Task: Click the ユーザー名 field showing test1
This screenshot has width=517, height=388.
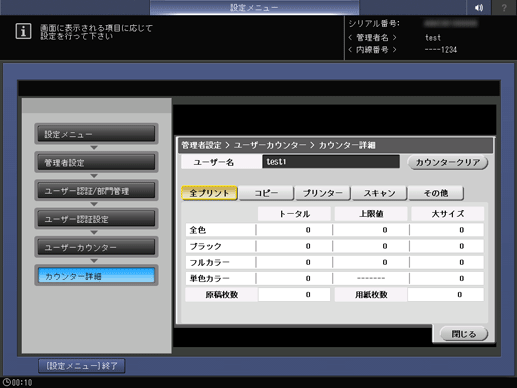Action: click(x=331, y=162)
